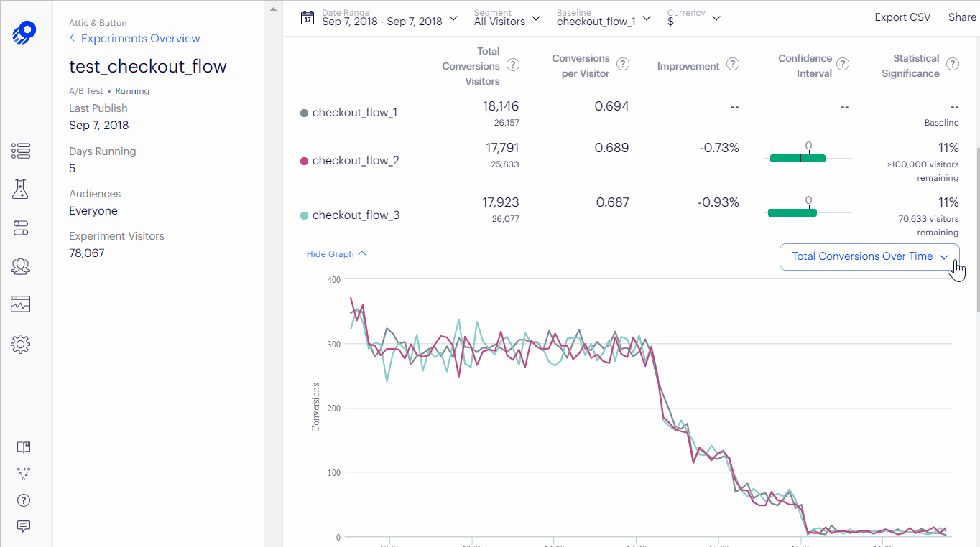Image resolution: width=980 pixels, height=547 pixels.
Task: Open the Segment All Visitors dropdown
Action: 507,18
